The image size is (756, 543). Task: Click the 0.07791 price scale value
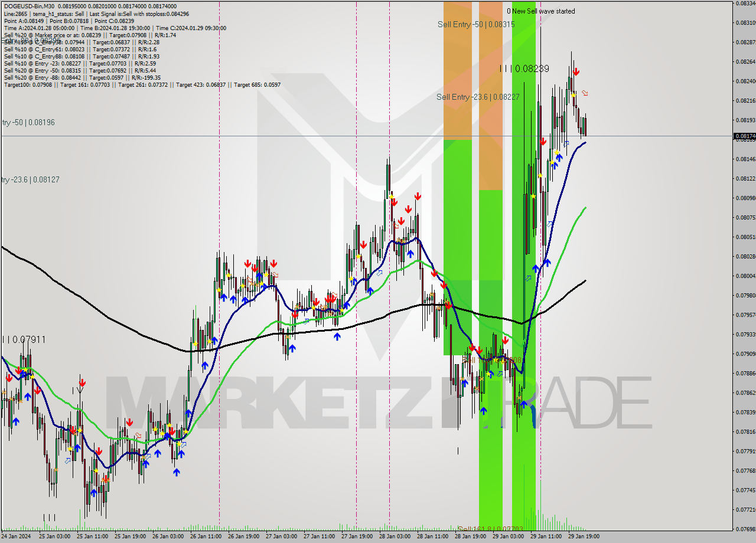click(745, 451)
